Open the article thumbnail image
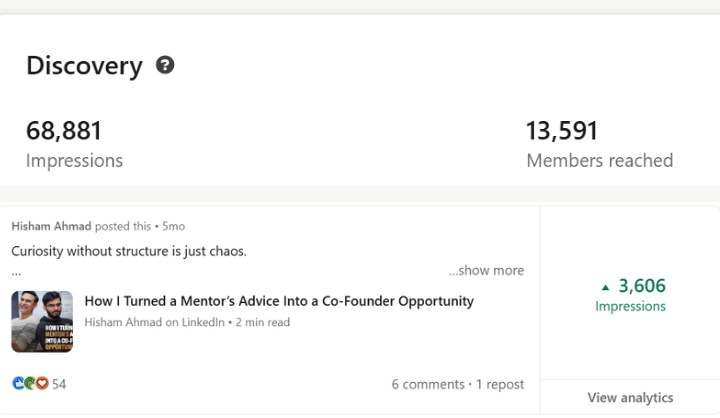This screenshot has height=418, width=720. click(42, 322)
